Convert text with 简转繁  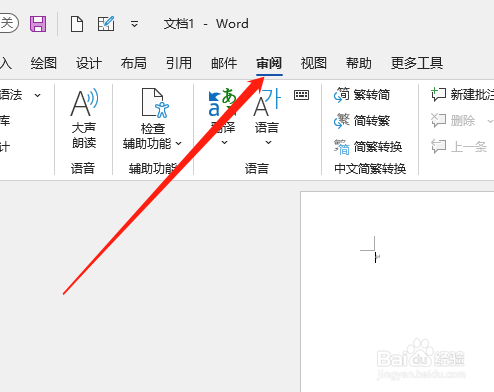click(362, 120)
